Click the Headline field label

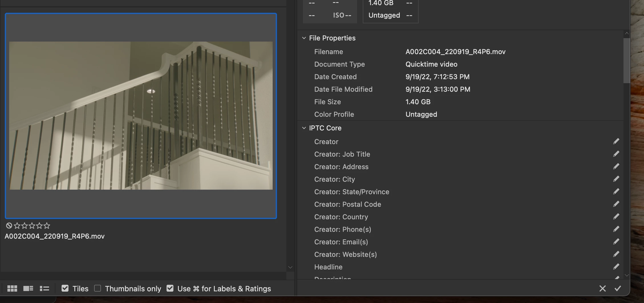point(328,267)
